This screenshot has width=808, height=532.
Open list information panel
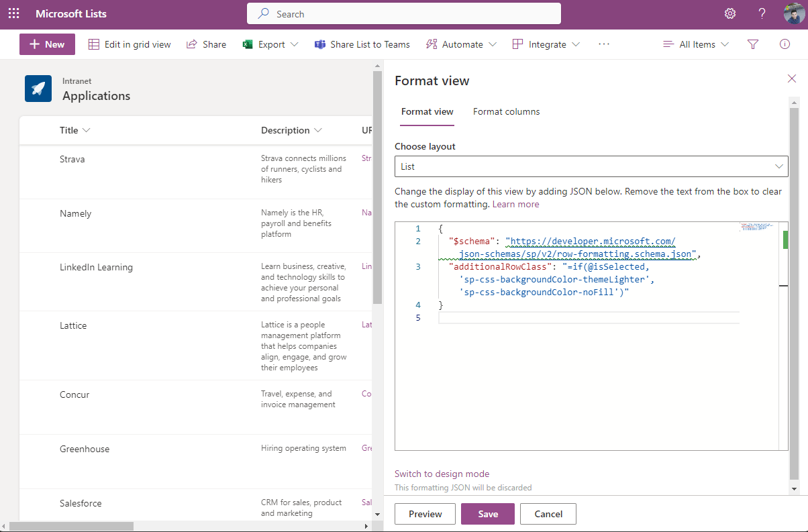(x=784, y=44)
